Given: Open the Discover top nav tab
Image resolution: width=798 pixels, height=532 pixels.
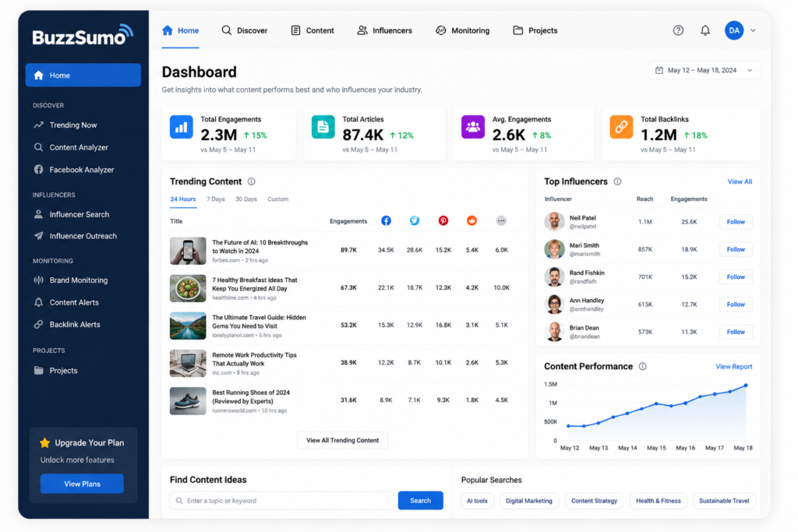Looking at the screenshot, I should point(244,30).
